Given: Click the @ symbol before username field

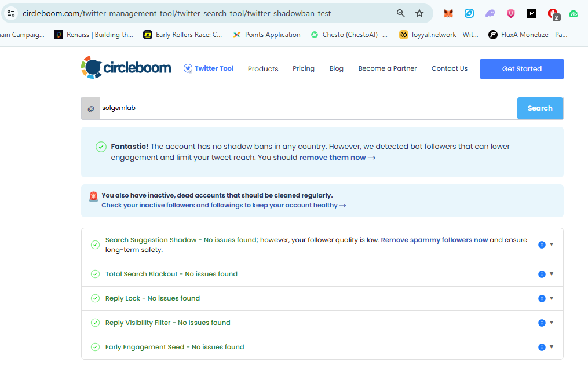Looking at the screenshot, I should [90, 108].
